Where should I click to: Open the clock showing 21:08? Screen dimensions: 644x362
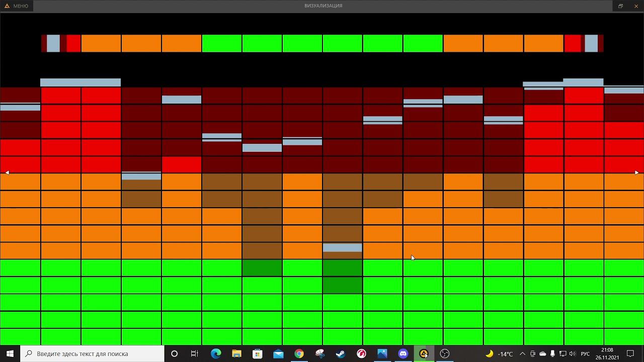[607, 353]
